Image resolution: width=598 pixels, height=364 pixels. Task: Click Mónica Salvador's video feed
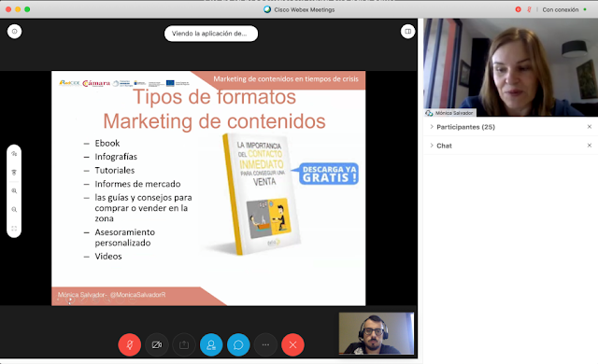click(510, 67)
